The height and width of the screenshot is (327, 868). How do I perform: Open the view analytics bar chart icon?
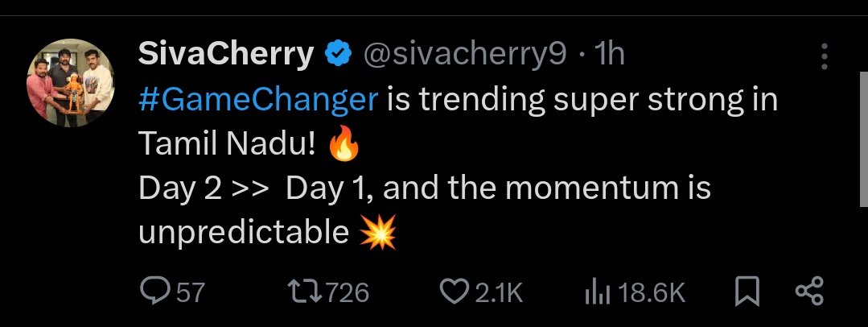[596, 292]
